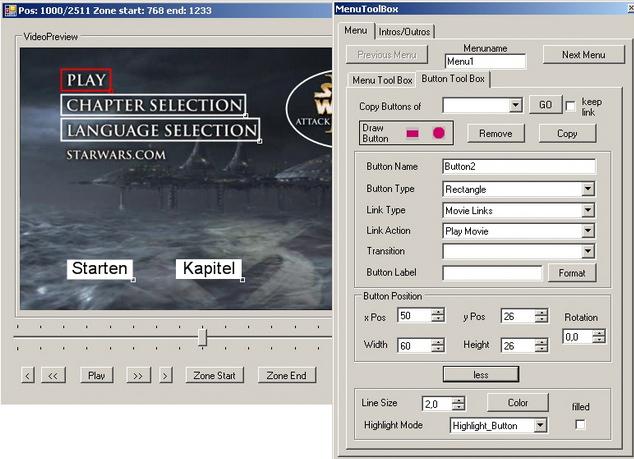Image resolution: width=634 pixels, height=459 pixels.
Task: Step forward one frame with > button
Action: click(x=165, y=375)
